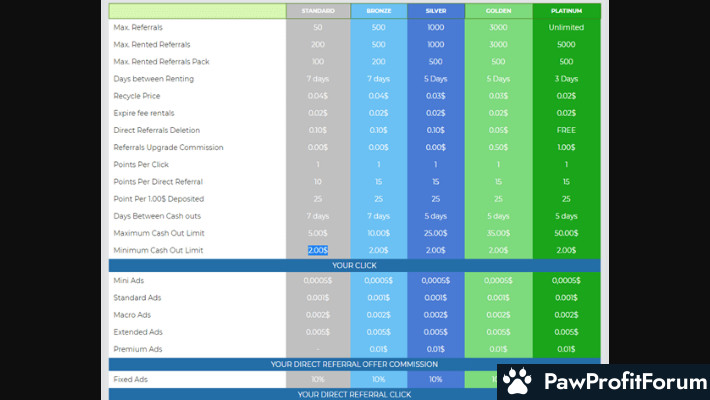Click YOUR DIRECT REFERRAL OFFER COMMISSION bar
The height and width of the screenshot is (400, 710).
click(354, 364)
